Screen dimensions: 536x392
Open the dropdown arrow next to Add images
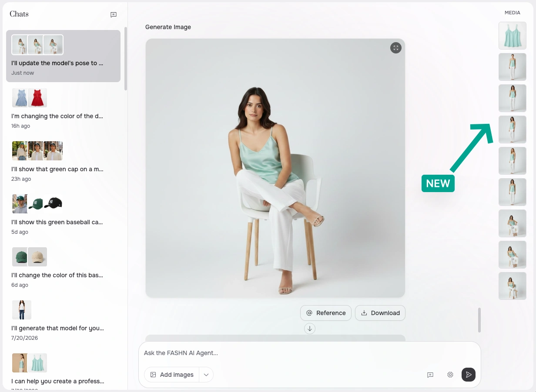pos(206,375)
